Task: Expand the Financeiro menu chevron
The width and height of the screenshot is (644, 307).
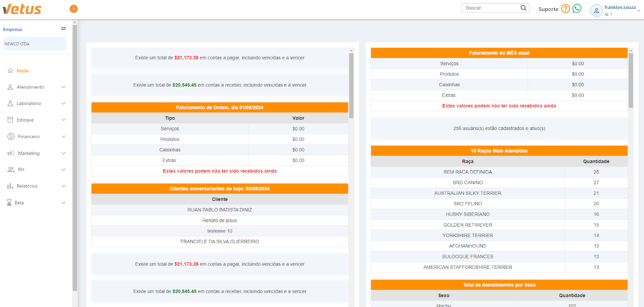Action: tap(63, 137)
